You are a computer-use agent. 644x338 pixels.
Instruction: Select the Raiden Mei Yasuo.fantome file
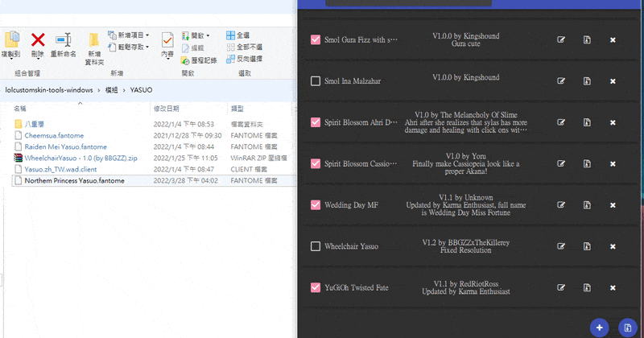pyautogui.click(x=66, y=146)
